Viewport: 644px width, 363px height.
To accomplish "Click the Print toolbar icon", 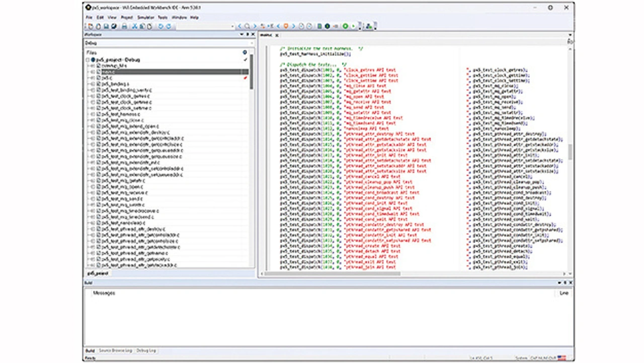I will tap(124, 26).
